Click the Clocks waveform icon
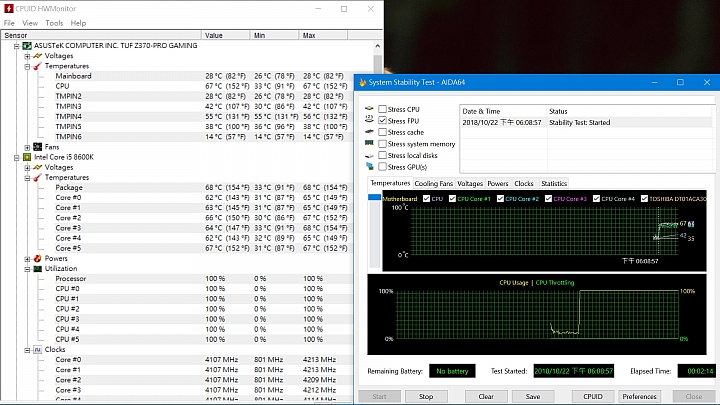 (38, 349)
